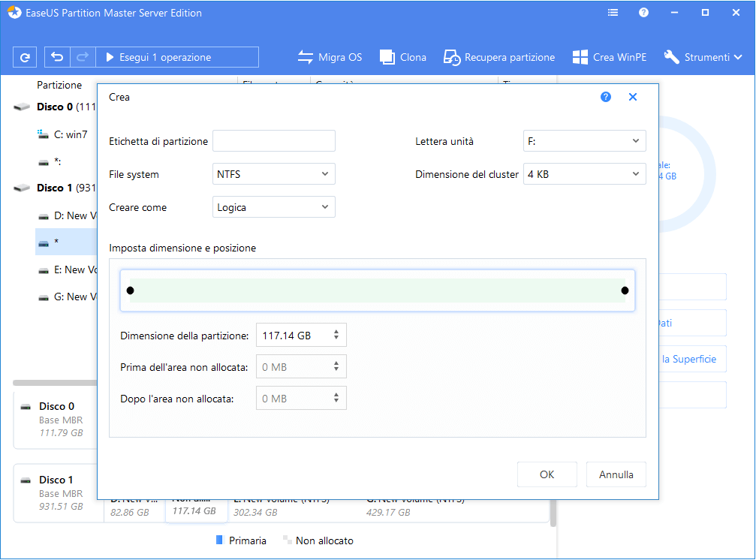Viewport: 756px width, 560px height.
Task: Click the Etichetta di partizione text field
Action: point(274,141)
